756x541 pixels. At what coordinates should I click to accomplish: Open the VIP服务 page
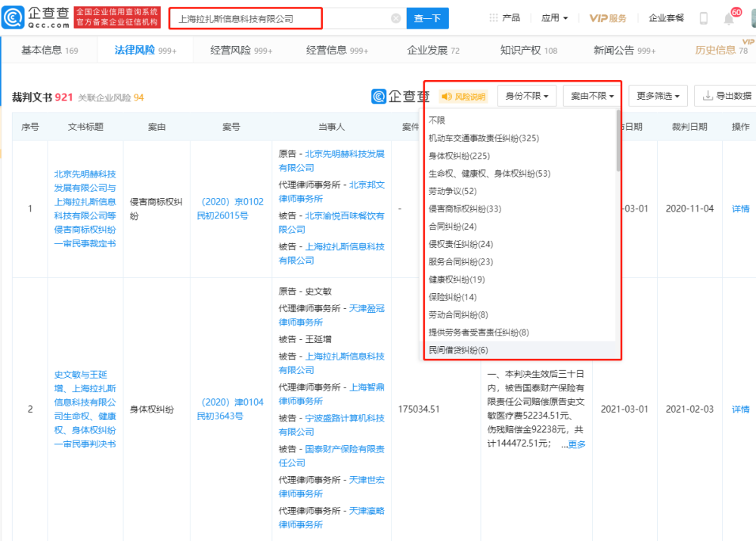(608, 18)
